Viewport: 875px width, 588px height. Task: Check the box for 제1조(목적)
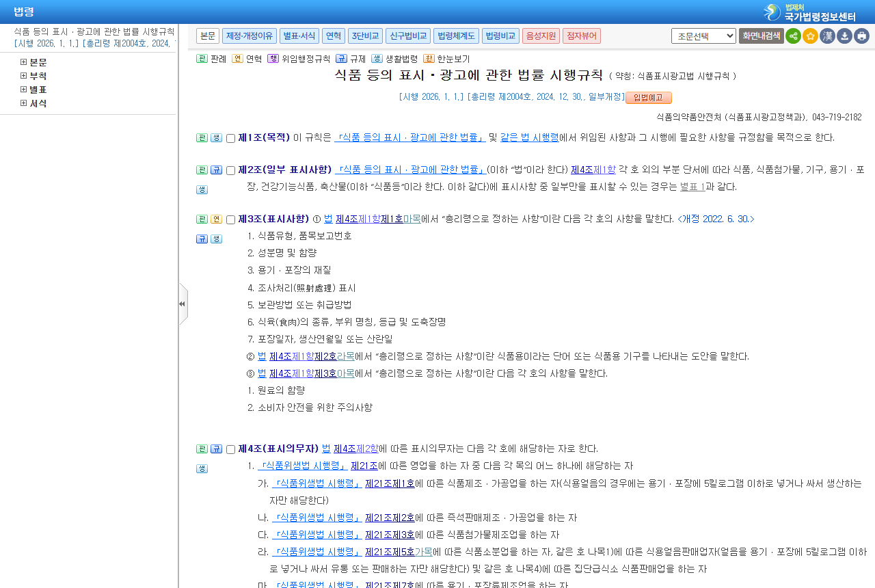pos(230,138)
